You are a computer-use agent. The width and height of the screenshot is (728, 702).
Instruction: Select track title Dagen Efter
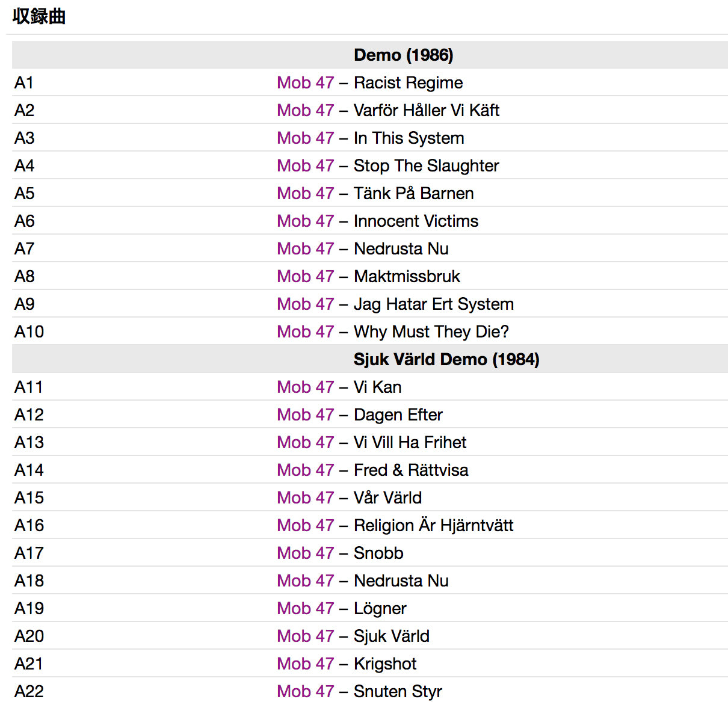398,414
